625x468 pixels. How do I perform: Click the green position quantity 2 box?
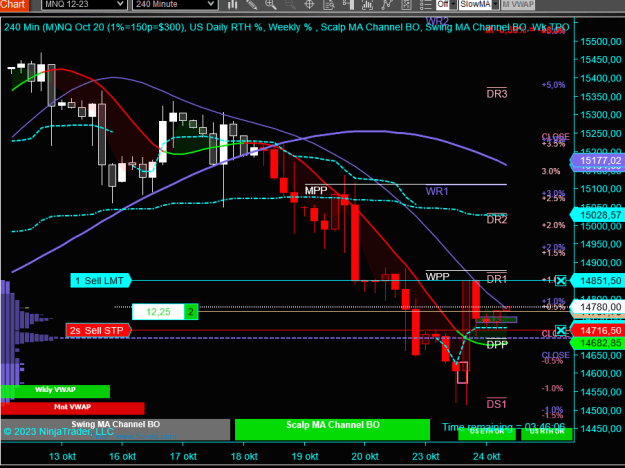(x=191, y=312)
